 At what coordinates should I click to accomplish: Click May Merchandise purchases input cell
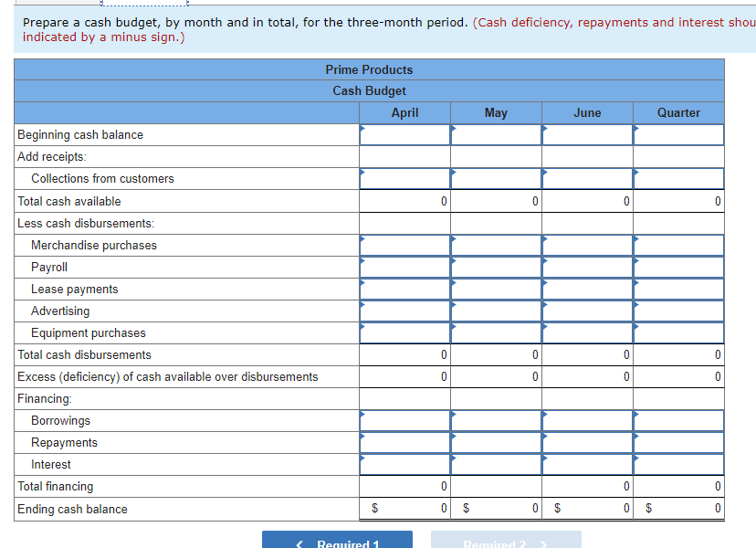point(496,245)
